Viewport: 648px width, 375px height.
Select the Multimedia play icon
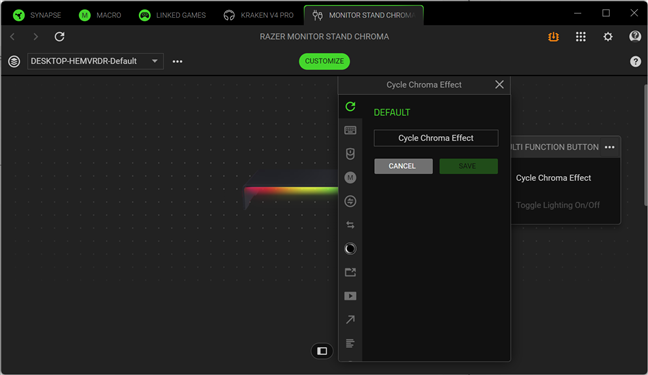[x=350, y=296]
